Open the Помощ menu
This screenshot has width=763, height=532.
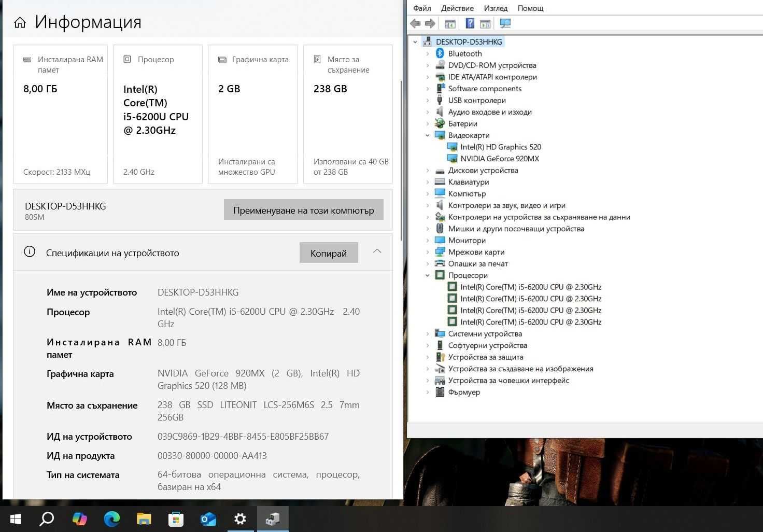(530, 8)
